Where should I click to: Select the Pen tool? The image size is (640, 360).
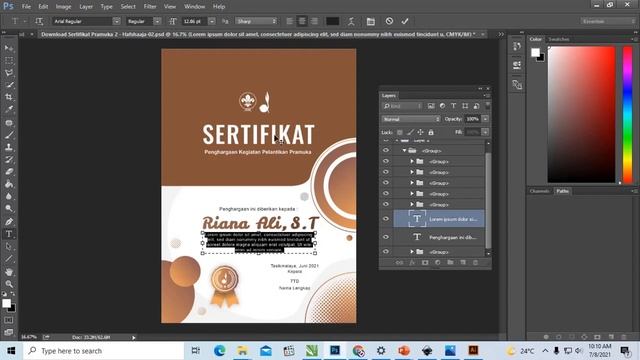[x=9, y=222]
